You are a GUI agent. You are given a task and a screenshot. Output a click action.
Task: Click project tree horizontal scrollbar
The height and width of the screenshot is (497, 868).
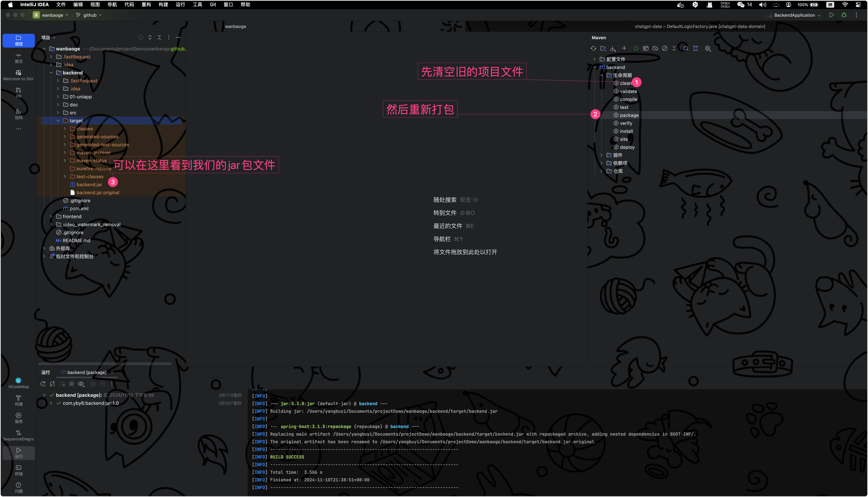click(104, 364)
